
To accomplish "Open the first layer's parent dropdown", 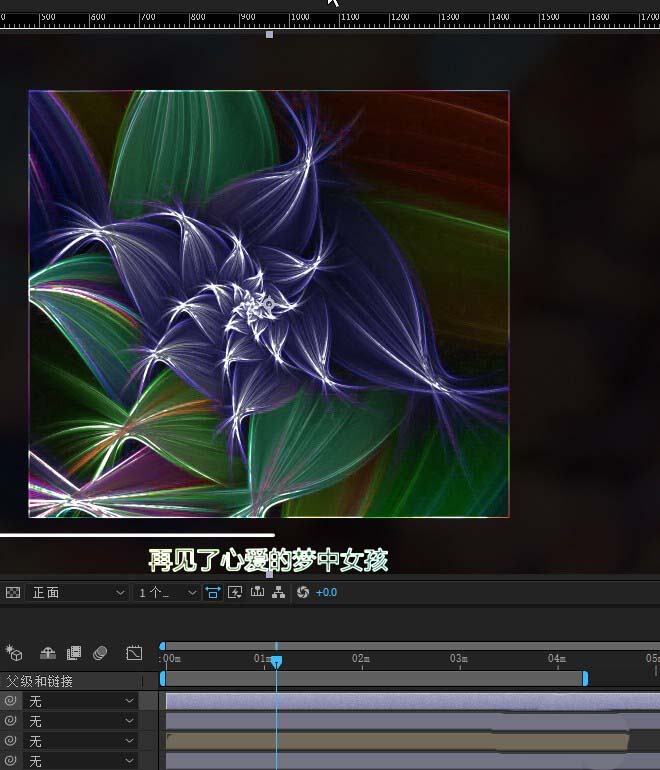I will click(x=82, y=701).
